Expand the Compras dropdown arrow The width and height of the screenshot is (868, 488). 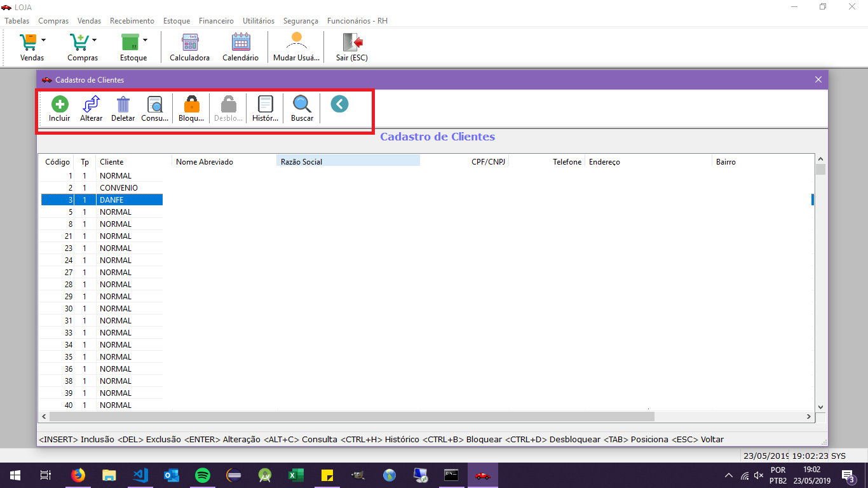point(95,40)
